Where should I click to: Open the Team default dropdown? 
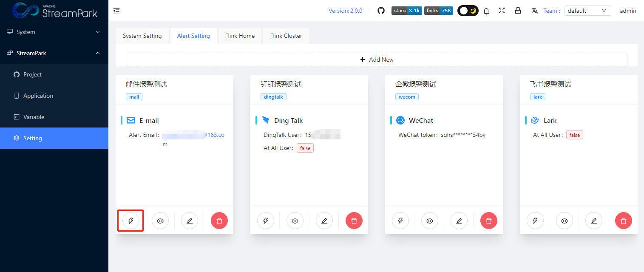587,11
